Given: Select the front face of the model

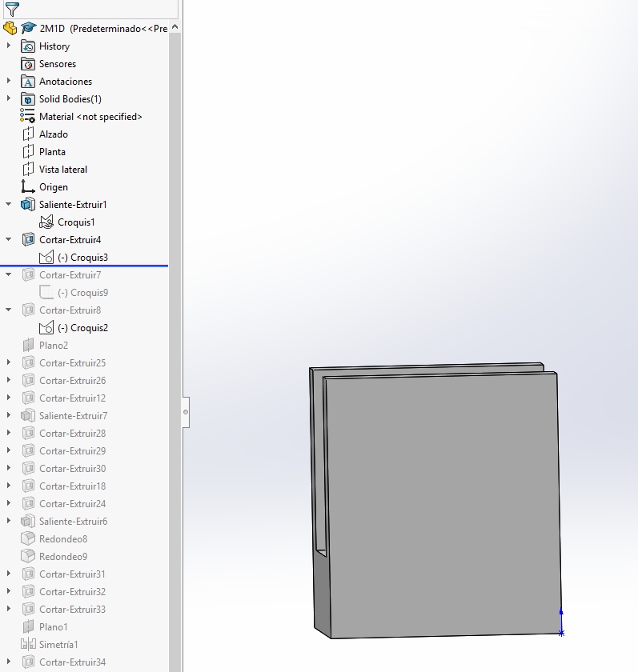Looking at the screenshot, I should 443,506.
